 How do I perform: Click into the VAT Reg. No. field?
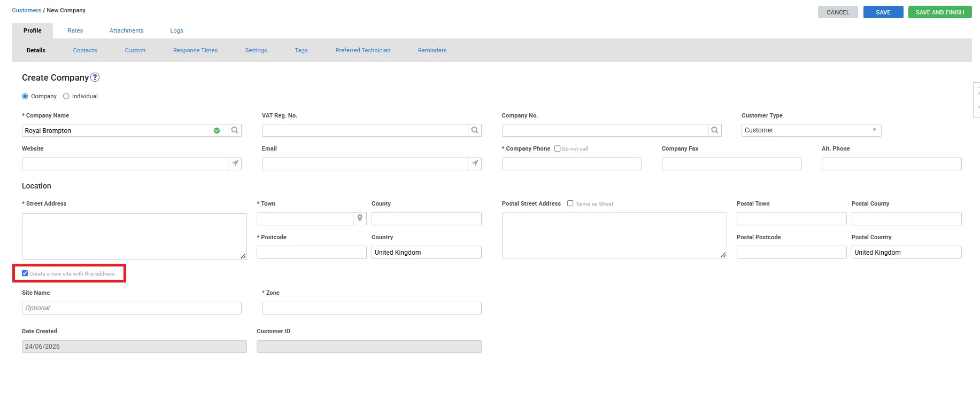point(365,130)
